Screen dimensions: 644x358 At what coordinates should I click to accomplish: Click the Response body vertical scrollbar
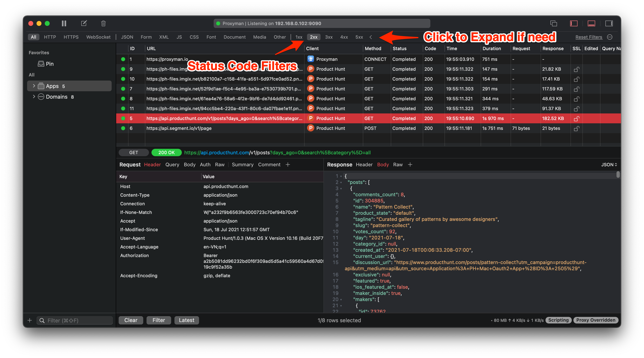pos(618,174)
